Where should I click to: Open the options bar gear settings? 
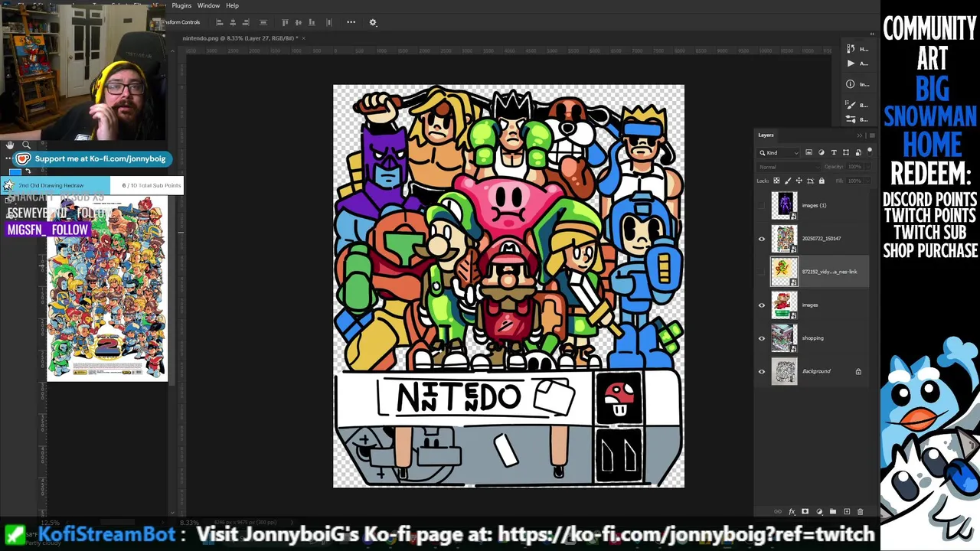[x=373, y=22]
